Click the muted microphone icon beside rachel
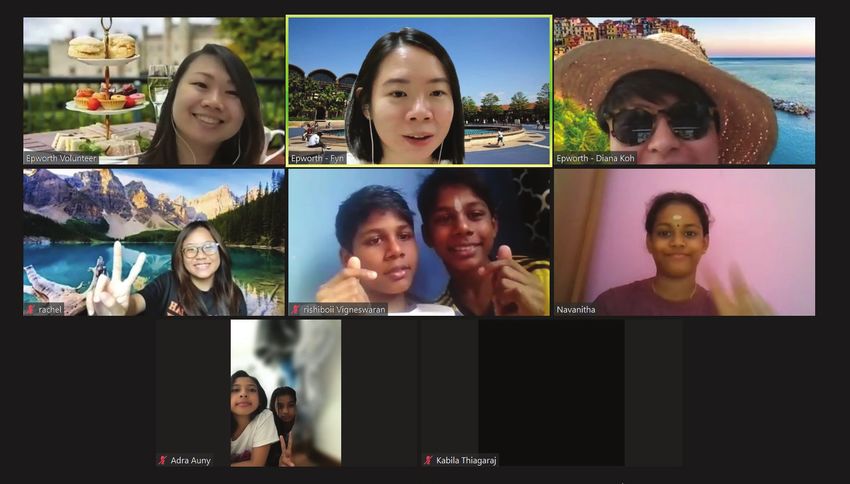The width and height of the screenshot is (850, 484). coord(30,310)
